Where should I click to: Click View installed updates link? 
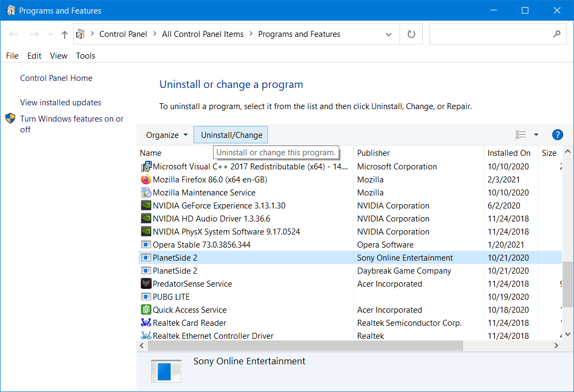point(60,103)
